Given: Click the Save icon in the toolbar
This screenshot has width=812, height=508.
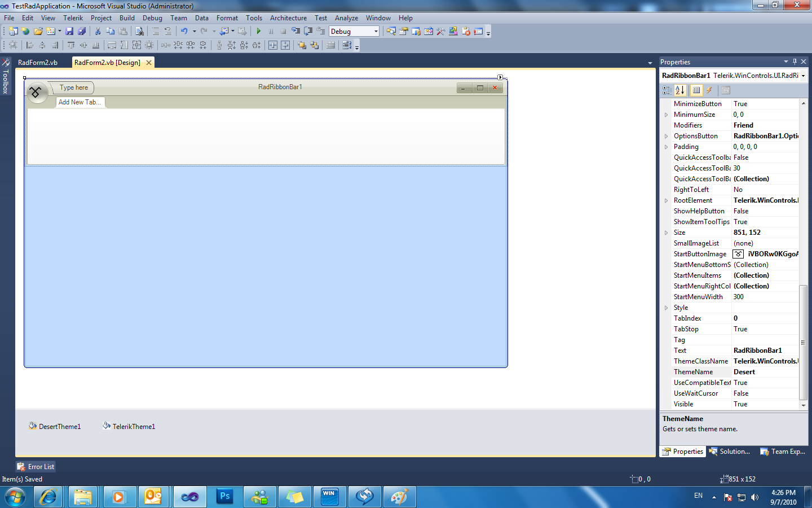Looking at the screenshot, I should tap(69, 32).
